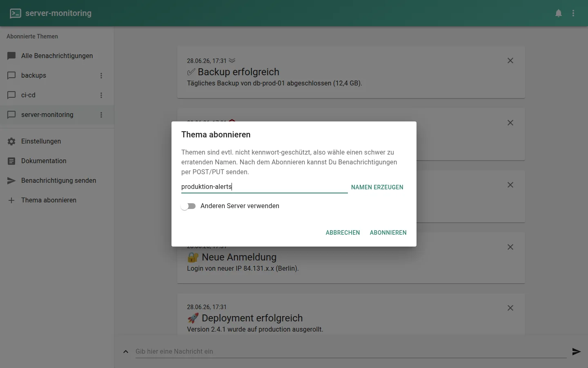Viewport: 588px width, 368px height.
Task: Open options menu for backups topic
Action: tap(101, 76)
